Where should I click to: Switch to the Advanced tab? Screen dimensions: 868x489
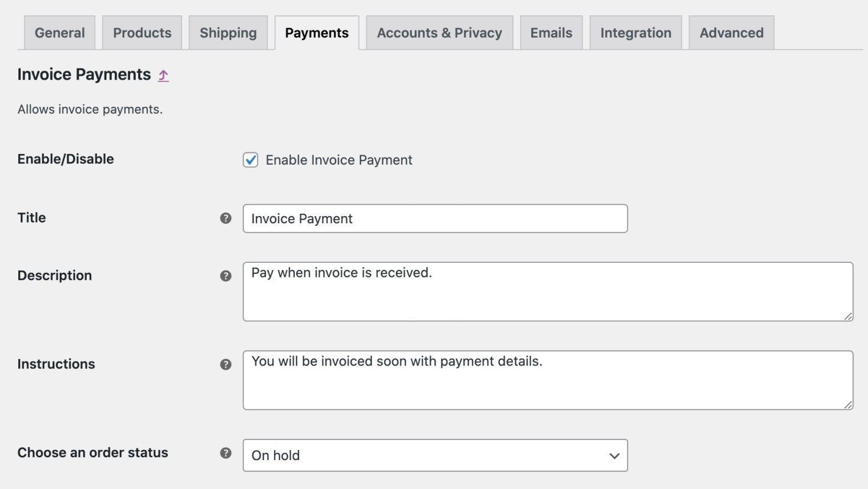[731, 32]
